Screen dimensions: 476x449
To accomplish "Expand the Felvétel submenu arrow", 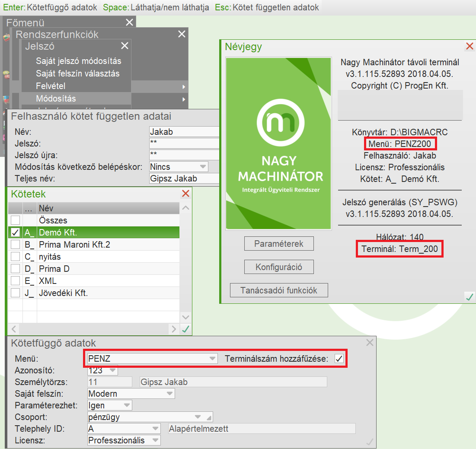I will [184, 87].
